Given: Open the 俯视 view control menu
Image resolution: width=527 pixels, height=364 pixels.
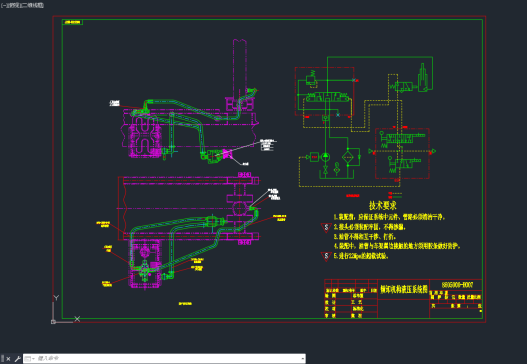Looking at the screenshot, I should click(11, 5).
